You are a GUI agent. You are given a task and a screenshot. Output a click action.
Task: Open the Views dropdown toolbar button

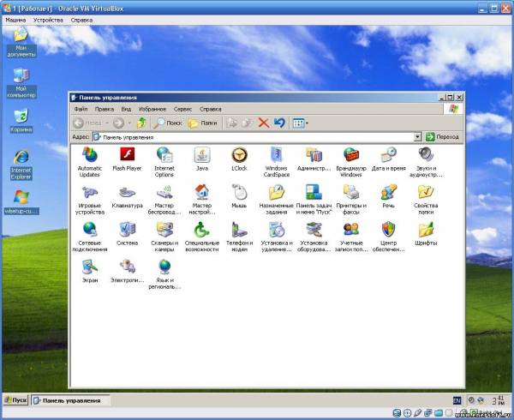click(301, 123)
